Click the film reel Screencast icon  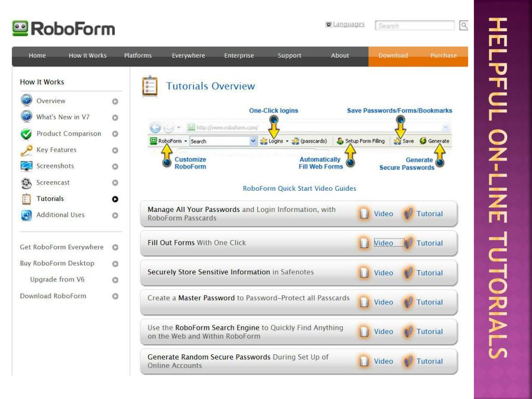(x=26, y=183)
